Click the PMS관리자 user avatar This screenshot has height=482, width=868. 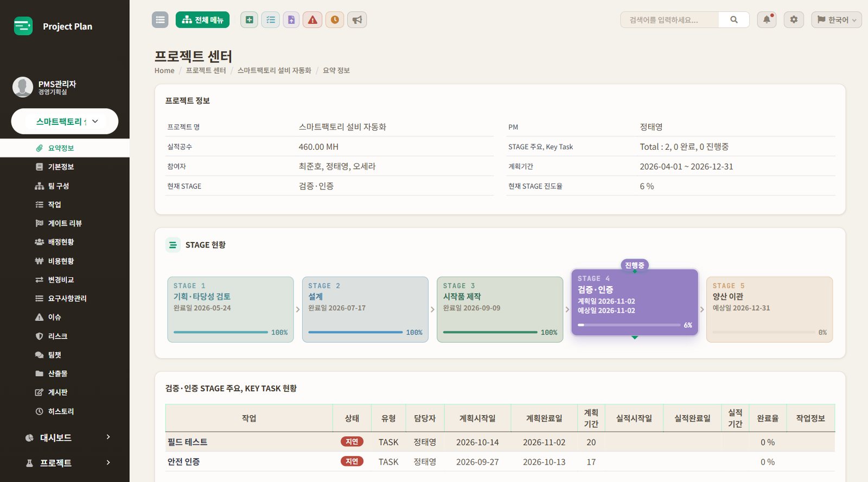click(x=23, y=87)
